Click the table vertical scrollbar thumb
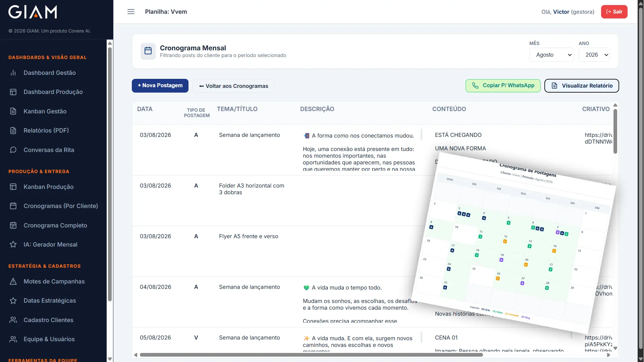Screen dimensions: 644x362 pos(615,131)
